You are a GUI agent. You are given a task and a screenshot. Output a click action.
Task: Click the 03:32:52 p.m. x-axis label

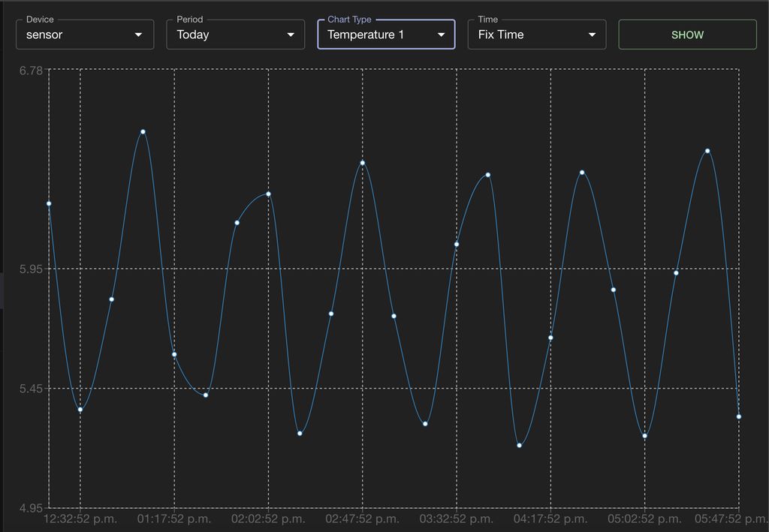457,518
